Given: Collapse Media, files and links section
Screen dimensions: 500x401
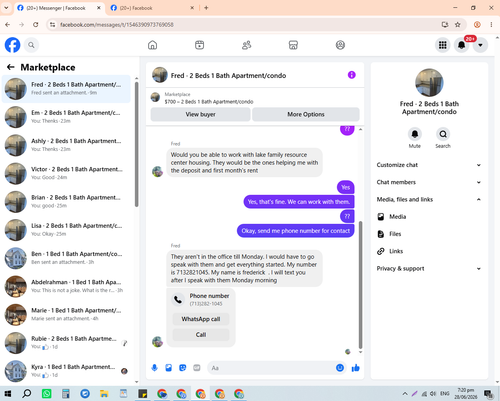Looking at the screenshot, I should (429, 199).
